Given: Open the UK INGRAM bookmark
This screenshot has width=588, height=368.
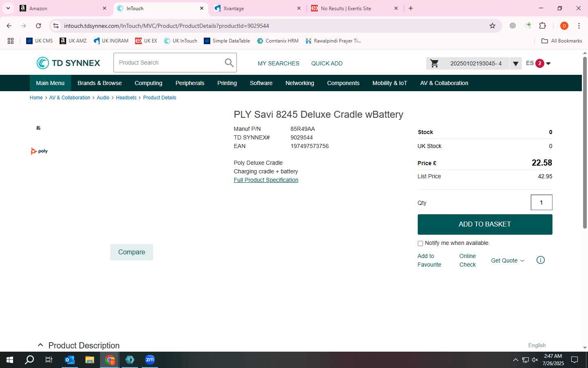Looking at the screenshot, I should (111, 41).
